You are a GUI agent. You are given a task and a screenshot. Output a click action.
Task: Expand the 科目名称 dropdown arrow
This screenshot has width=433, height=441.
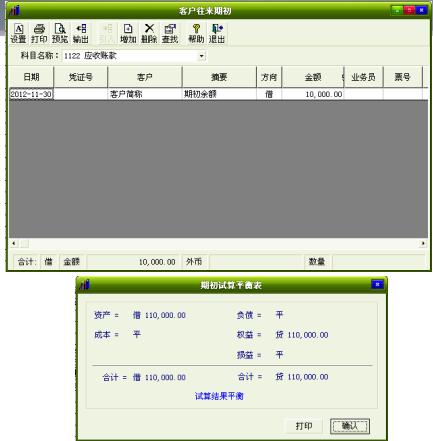click(x=202, y=56)
